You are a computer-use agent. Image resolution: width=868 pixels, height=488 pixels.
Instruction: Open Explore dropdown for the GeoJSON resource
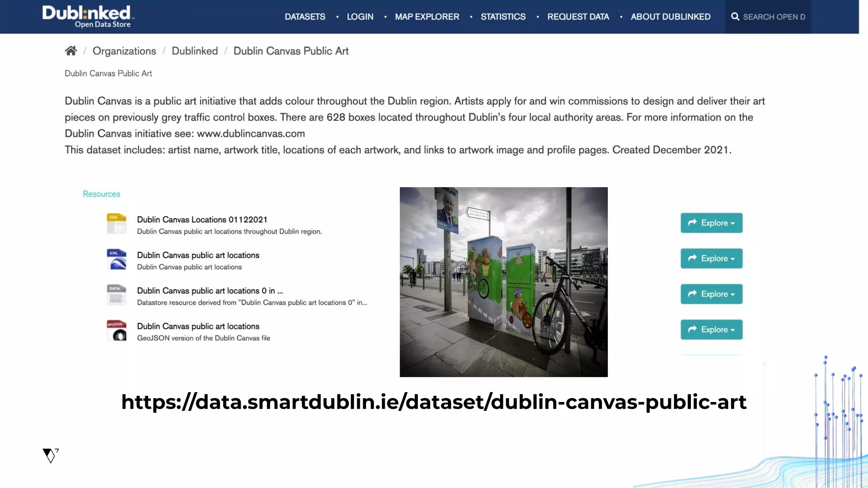[711, 330]
